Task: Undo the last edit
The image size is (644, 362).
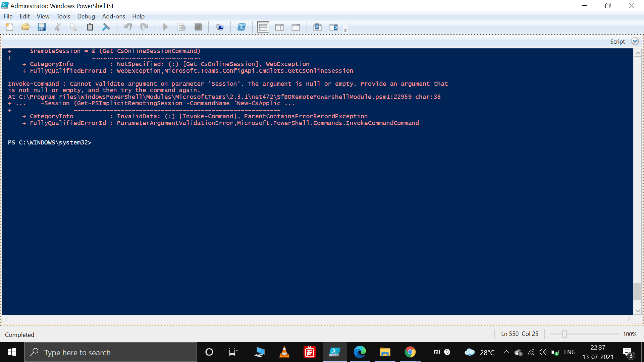Action: (127, 27)
